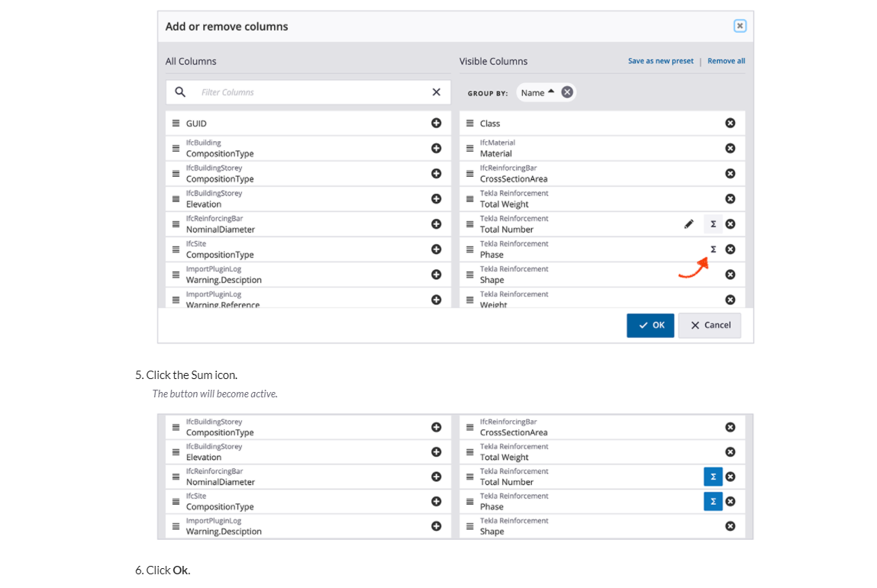This screenshot has height=588, width=877.
Task: Click the X to clear the Filter Columns field
Action: click(x=436, y=92)
